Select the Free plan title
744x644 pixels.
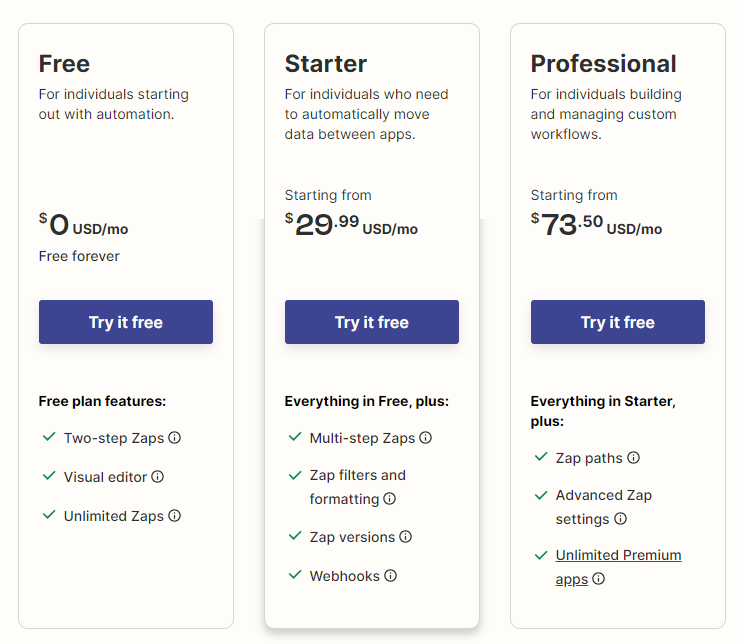(64, 64)
